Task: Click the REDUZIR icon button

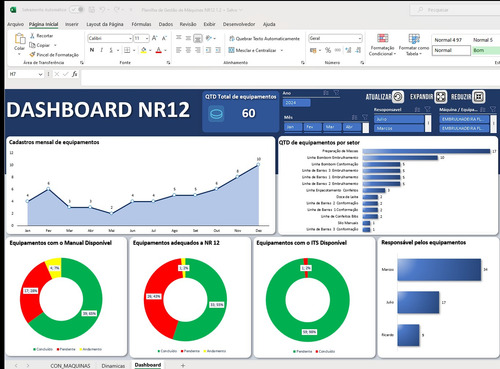Action: [x=479, y=97]
